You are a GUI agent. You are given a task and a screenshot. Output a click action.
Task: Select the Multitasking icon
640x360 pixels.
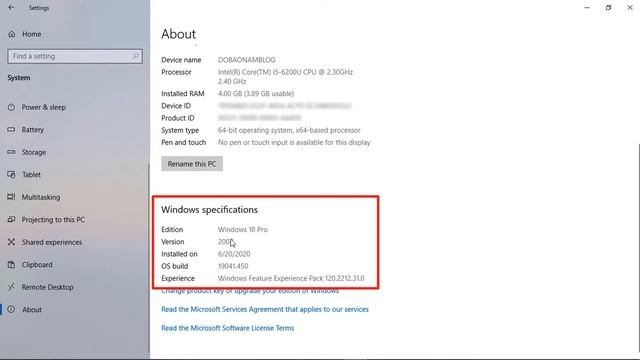11,197
